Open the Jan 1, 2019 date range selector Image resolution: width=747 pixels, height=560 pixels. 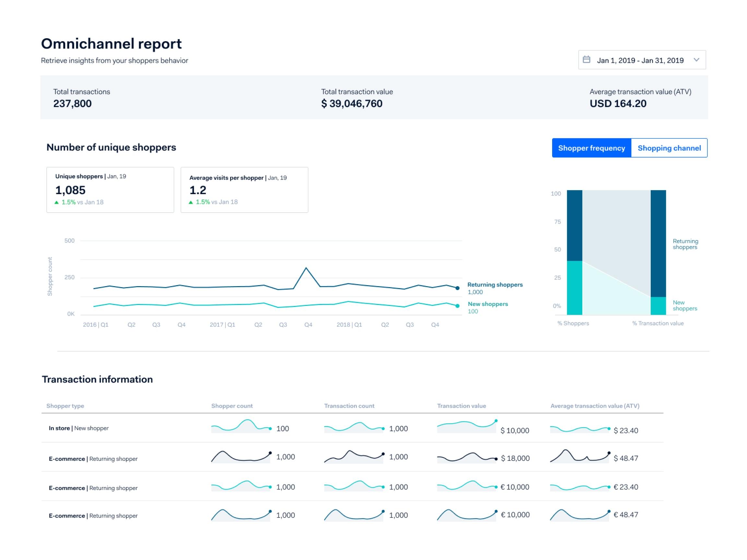click(x=640, y=60)
